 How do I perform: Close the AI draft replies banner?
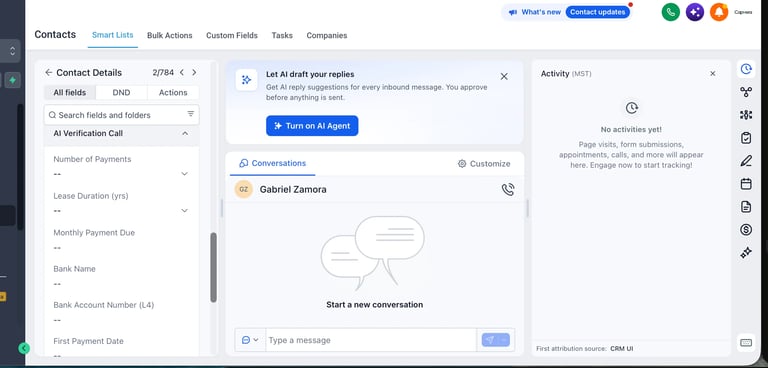coord(504,76)
